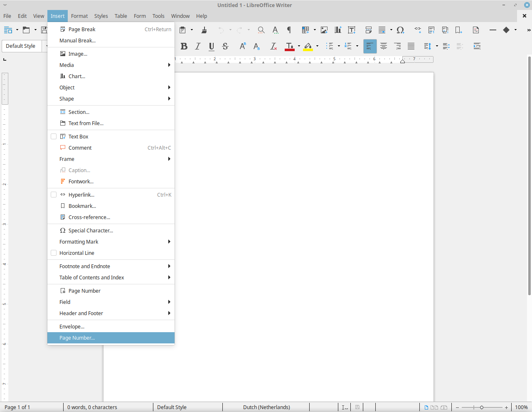The height and width of the screenshot is (412, 532).
Task: Choose Envelope... in the Insert menu
Action: (72, 326)
